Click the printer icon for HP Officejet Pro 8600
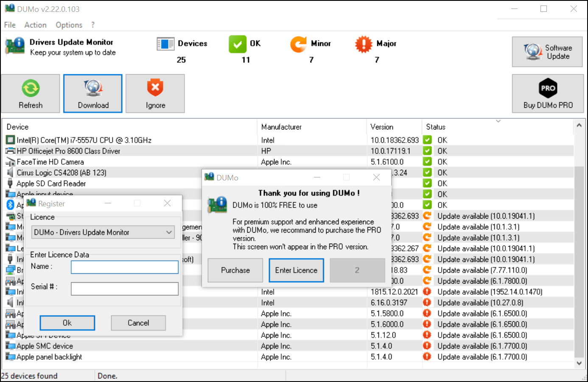The width and height of the screenshot is (588, 382). coord(10,151)
